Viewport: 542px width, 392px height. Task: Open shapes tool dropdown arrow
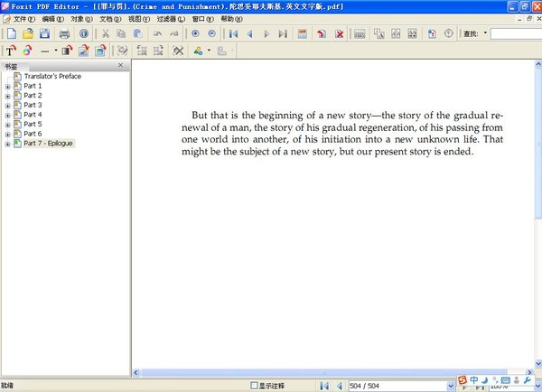click(209, 51)
